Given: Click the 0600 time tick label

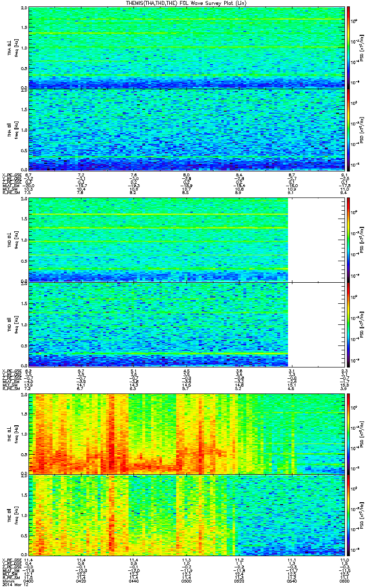Looking at the screenshot, I should coord(344,581).
